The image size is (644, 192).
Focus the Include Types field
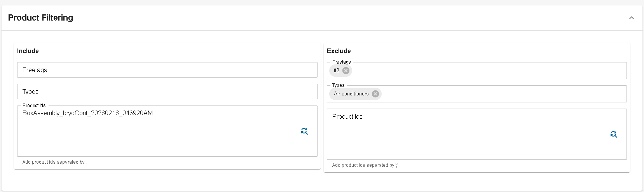[167, 92]
